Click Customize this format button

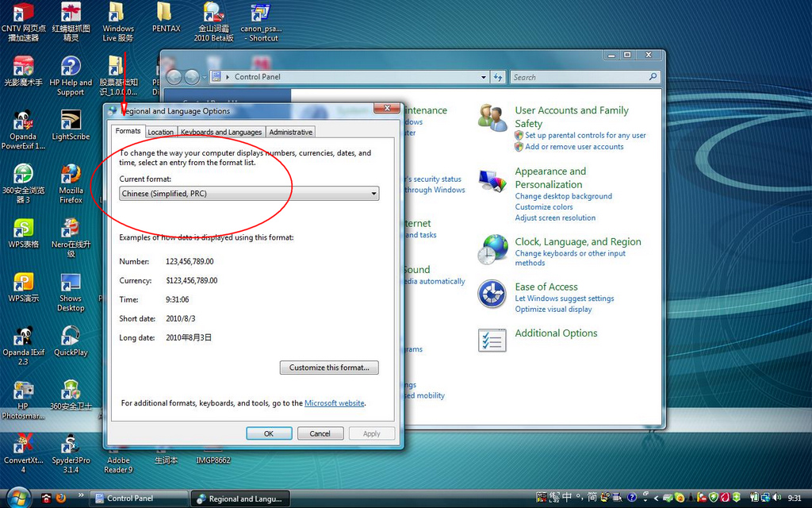(329, 368)
